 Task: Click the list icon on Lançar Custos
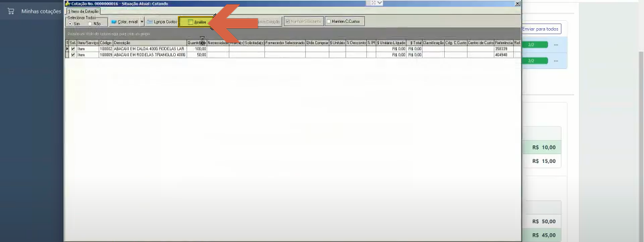pyautogui.click(x=150, y=21)
